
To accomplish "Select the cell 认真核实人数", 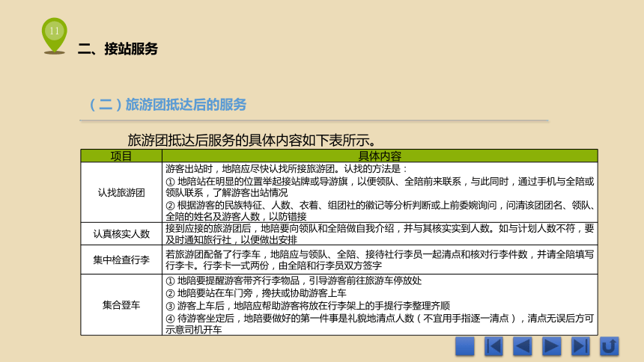I will coord(121,234).
